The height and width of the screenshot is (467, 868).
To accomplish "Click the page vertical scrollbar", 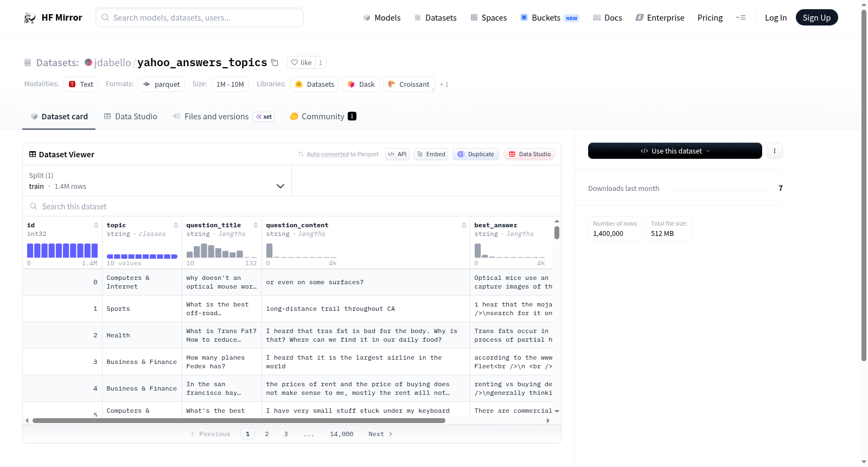I will click(x=864, y=185).
